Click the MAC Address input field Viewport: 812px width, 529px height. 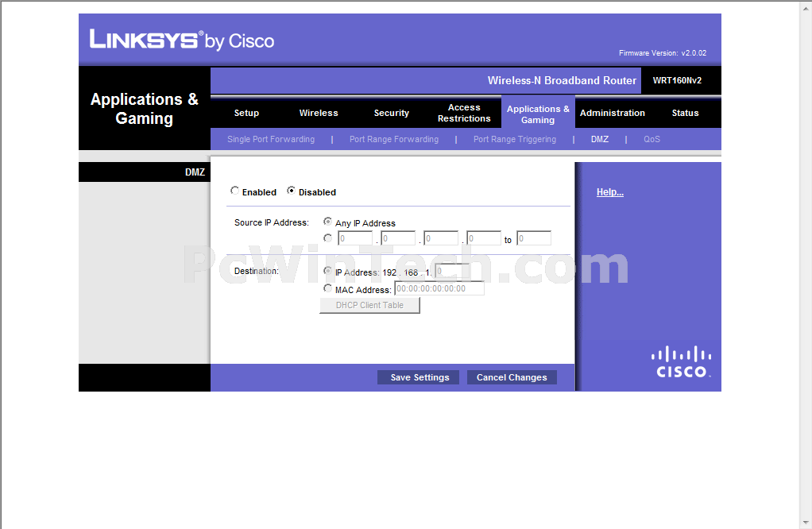pyautogui.click(x=439, y=288)
